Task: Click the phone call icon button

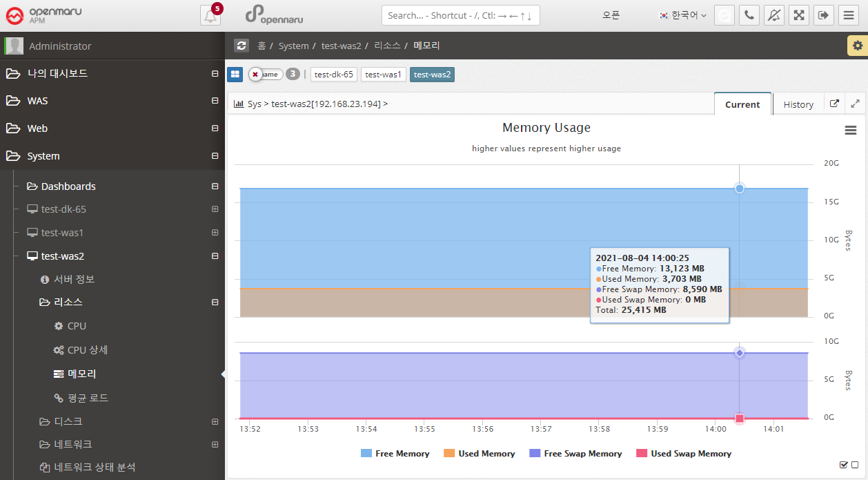Action: pos(749,15)
